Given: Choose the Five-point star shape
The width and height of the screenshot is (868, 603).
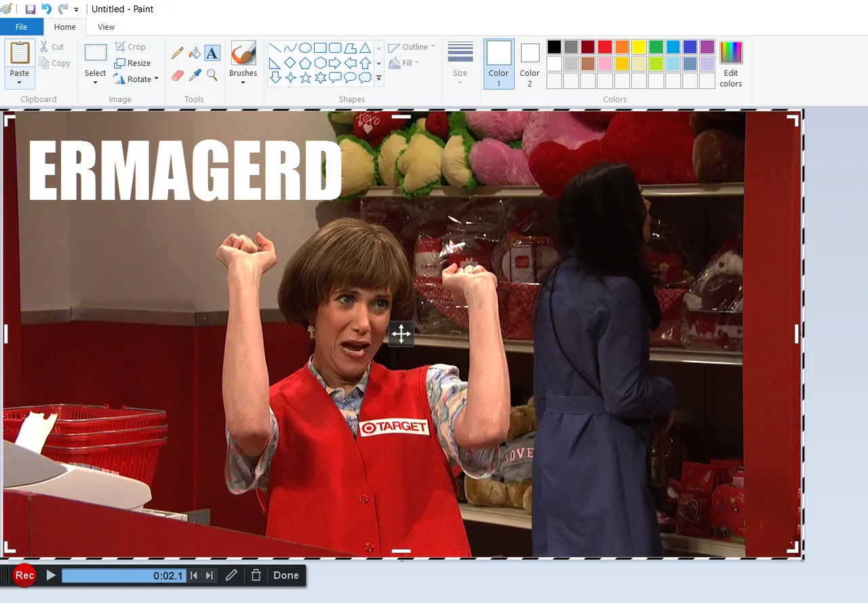Looking at the screenshot, I should [x=305, y=78].
